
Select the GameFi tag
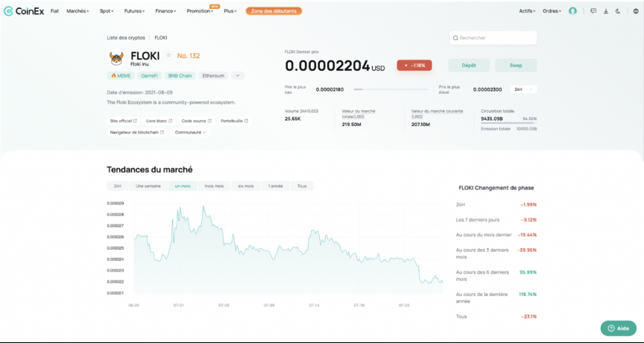coord(150,75)
